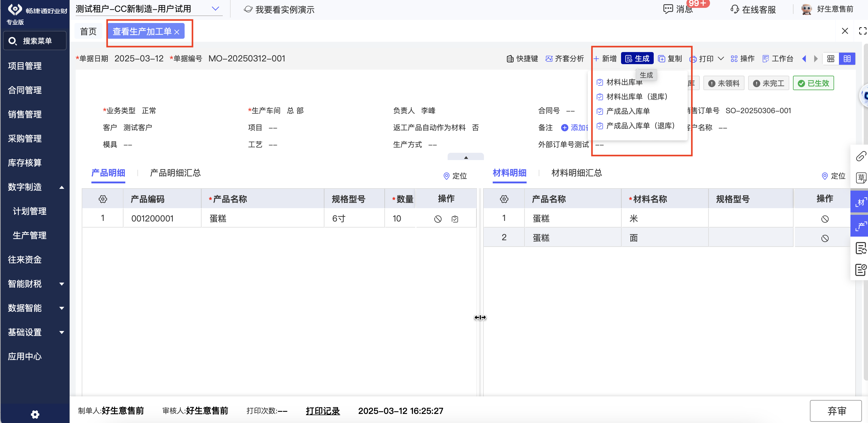Click the disable icon in 001200001 row
The image size is (868, 423).
(438, 219)
